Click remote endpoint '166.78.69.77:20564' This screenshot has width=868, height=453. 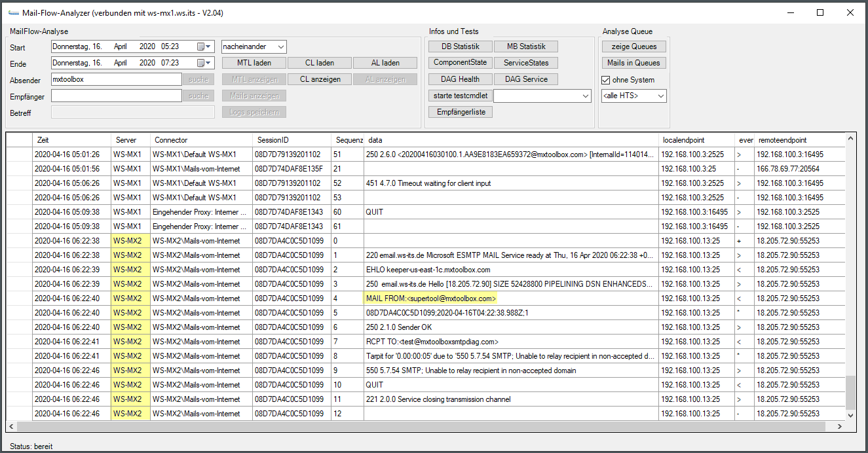click(799, 169)
